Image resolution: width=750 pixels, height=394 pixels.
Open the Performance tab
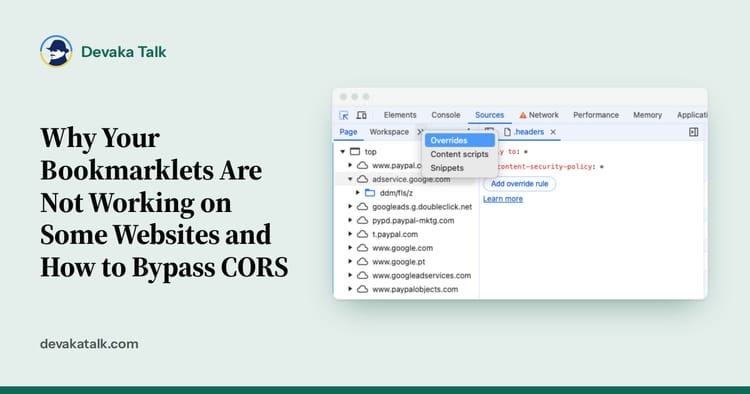(x=596, y=115)
